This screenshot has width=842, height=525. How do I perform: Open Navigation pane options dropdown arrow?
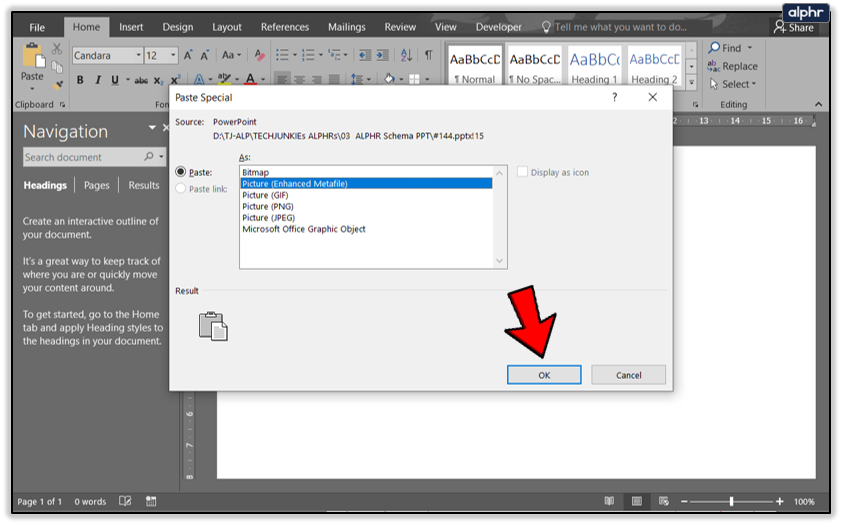[x=152, y=127]
